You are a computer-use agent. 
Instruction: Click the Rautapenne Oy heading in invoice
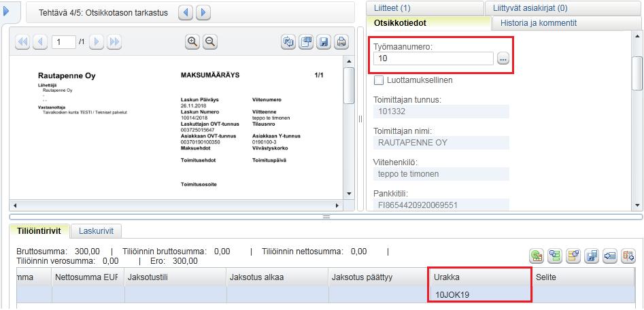point(67,76)
